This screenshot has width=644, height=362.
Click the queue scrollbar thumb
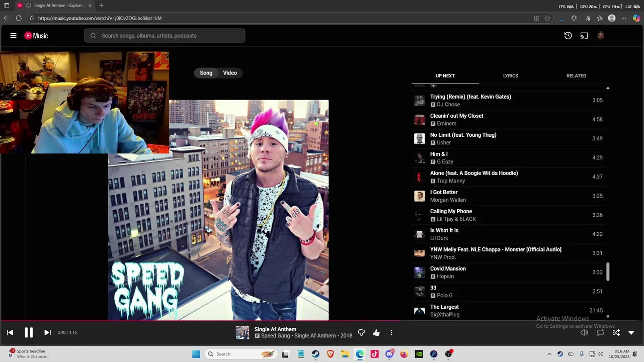click(x=608, y=272)
